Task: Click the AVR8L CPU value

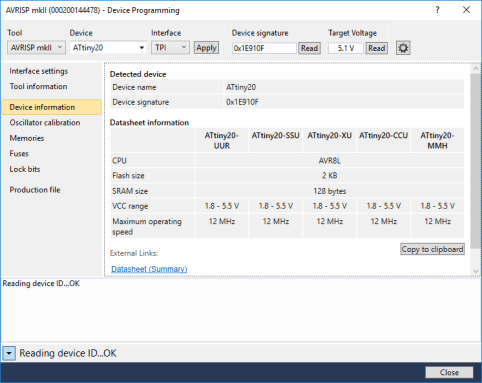Action: (330, 161)
